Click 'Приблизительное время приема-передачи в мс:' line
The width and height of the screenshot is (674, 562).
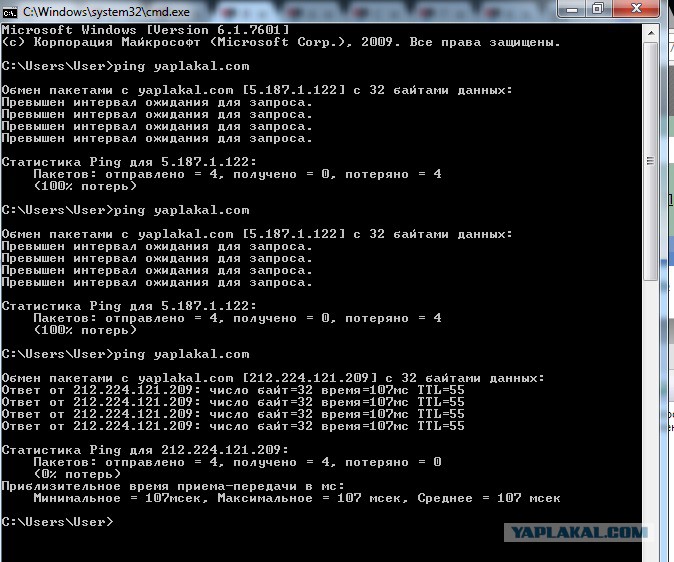173,486
